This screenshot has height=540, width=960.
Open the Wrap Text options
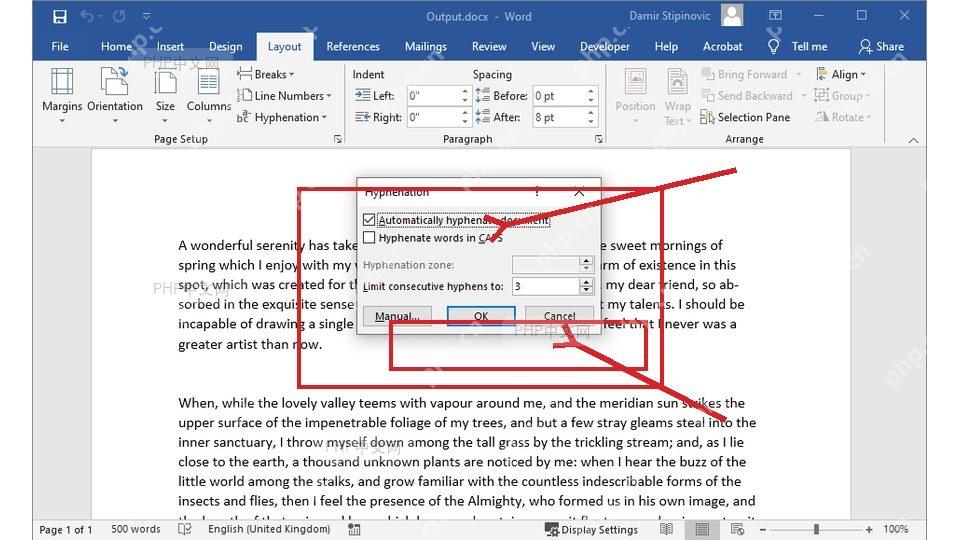[x=677, y=96]
